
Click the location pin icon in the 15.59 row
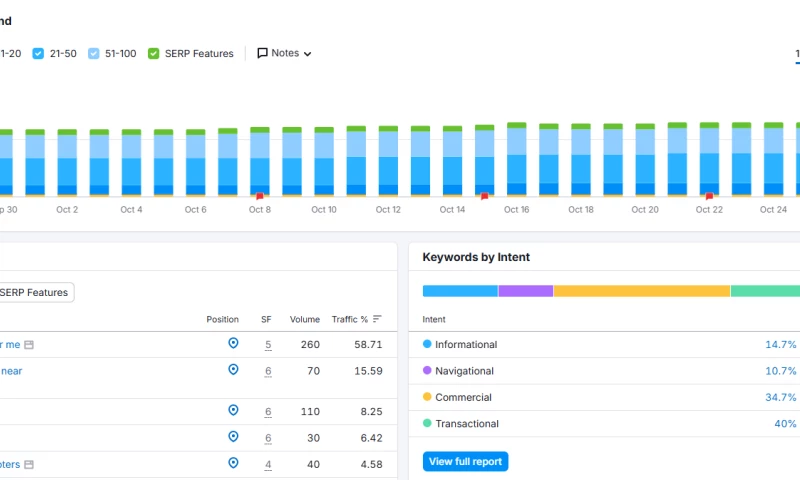233,370
